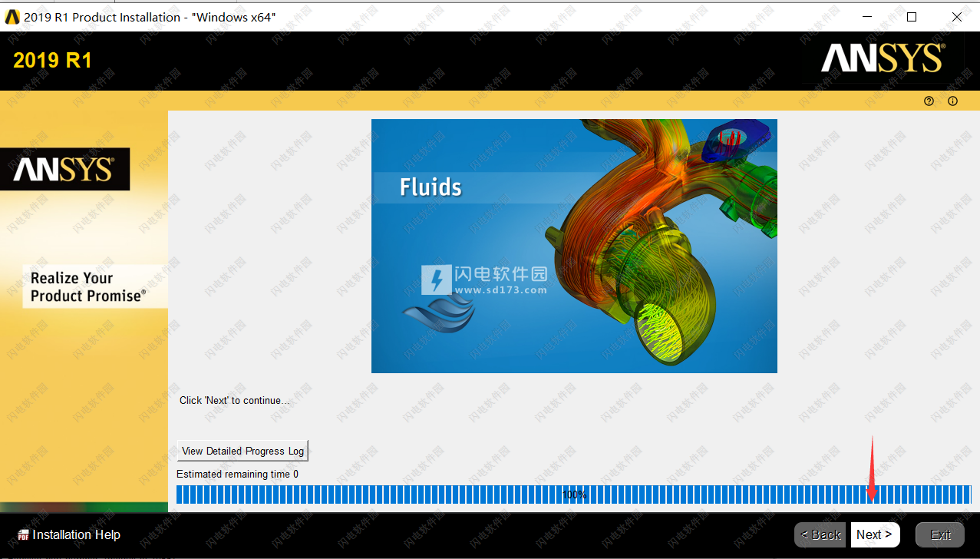Click the ANSYS title bar app icon

(12, 16)
